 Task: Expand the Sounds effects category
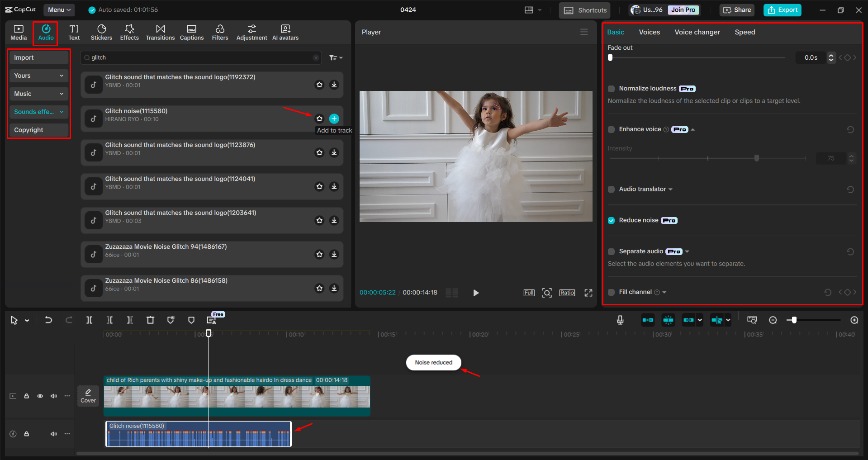(x=62, y=112)
